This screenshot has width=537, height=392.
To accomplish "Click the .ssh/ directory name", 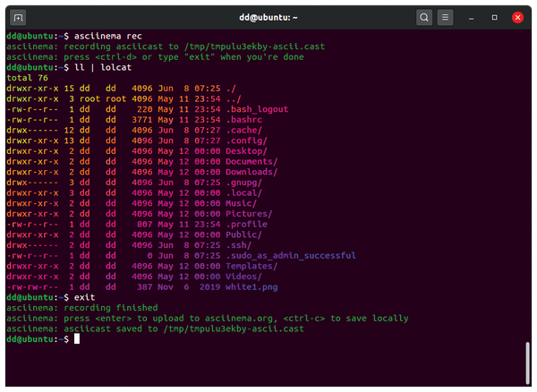I will (239, 245).
